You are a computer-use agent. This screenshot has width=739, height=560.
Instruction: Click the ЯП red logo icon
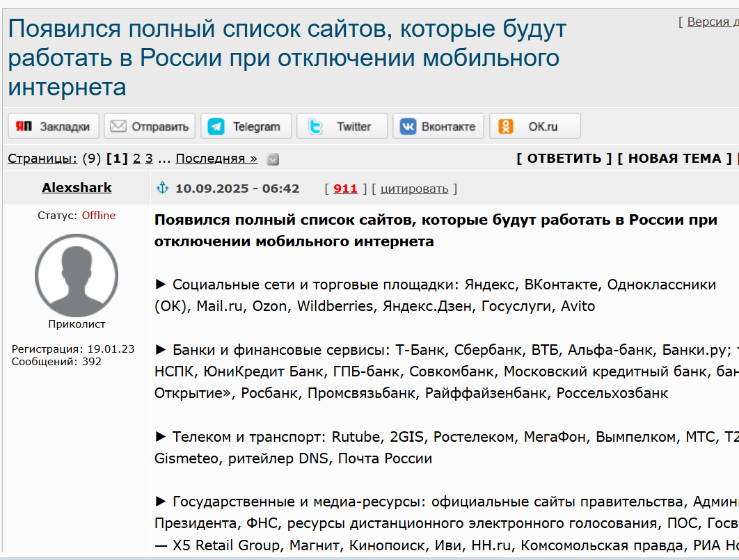tap(24, 126)
